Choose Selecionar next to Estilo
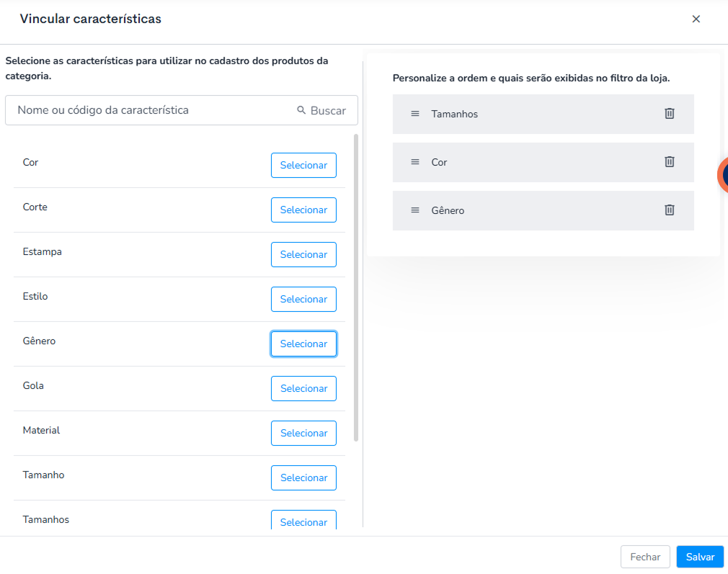Screen dimensions: 728x574 303,300
